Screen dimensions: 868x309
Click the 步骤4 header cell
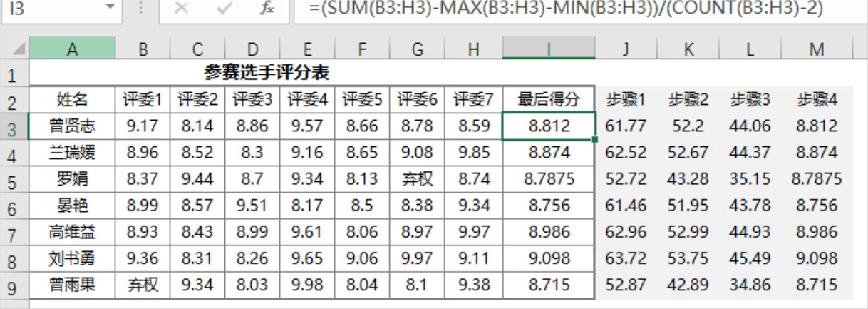[817, 100]
